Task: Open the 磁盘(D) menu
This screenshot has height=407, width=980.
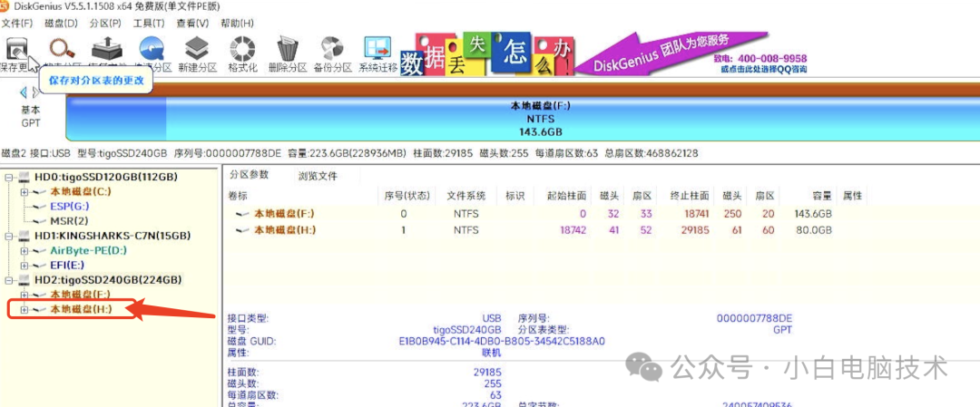Action: 61,23
